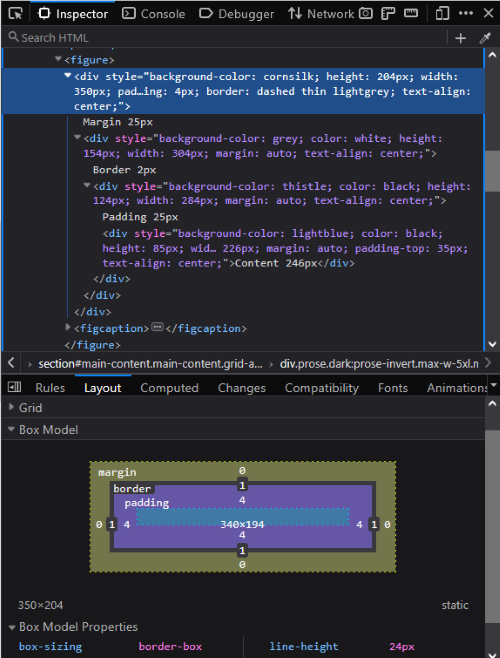Image resolution: width=500 pixels, height=658 pixels.
Task: Switch to the Inspector tab
Action: point(73,14)
